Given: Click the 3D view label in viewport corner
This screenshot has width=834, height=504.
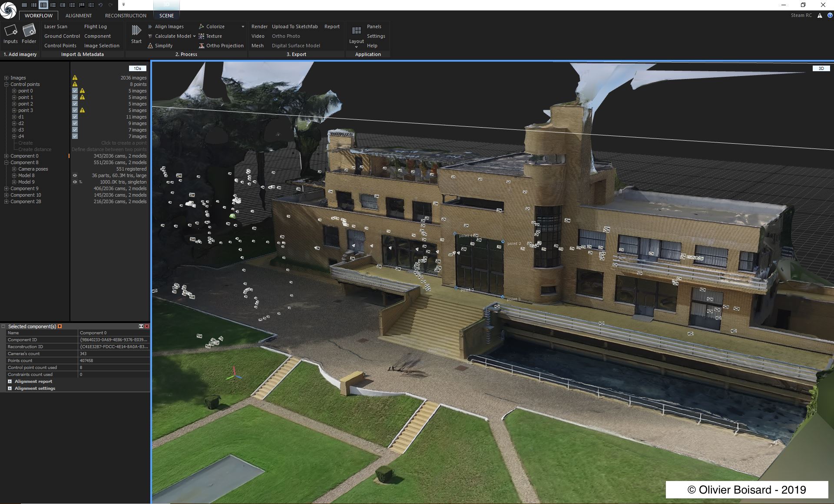Looking at the screenshot, I should point(821,68).
